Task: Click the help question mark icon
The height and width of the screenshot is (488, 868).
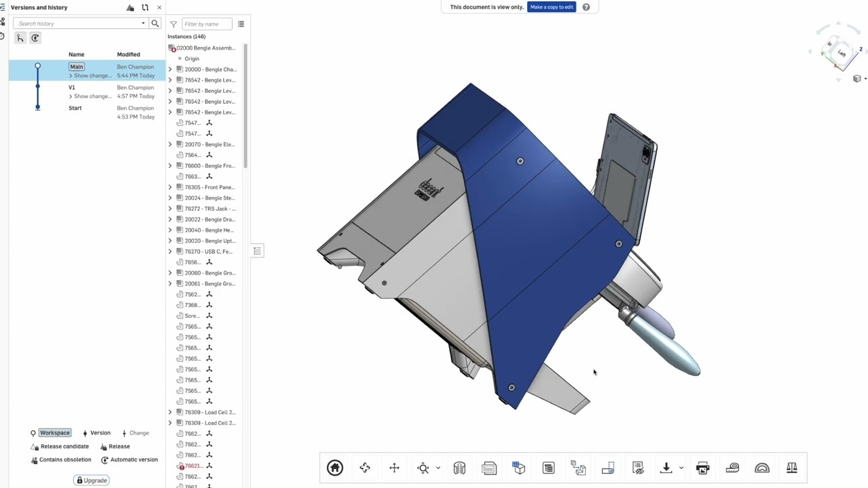Action: [x=586, y=7]
